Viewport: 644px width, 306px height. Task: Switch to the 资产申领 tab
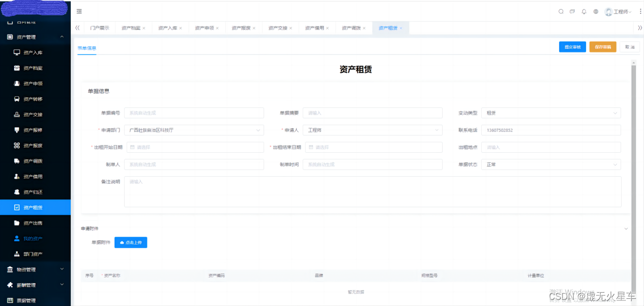(x=204, y=28)
